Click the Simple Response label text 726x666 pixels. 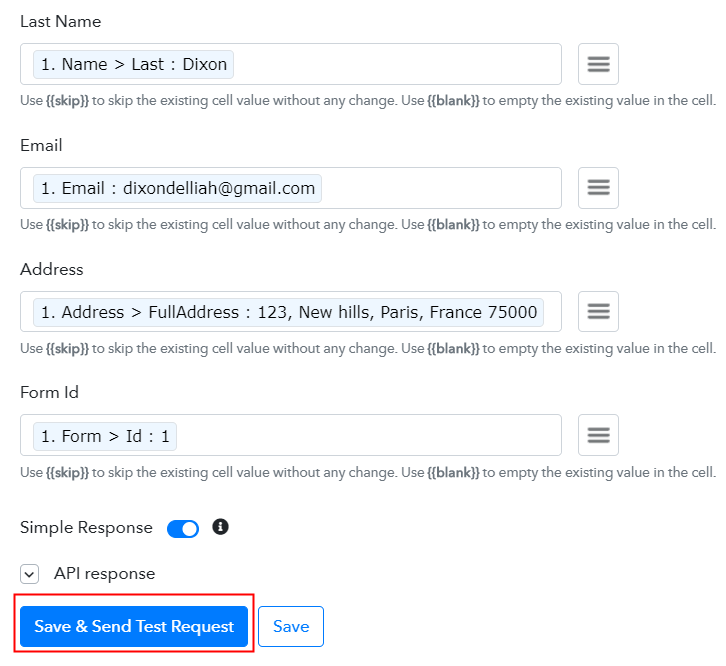click(x=86, y=528)
